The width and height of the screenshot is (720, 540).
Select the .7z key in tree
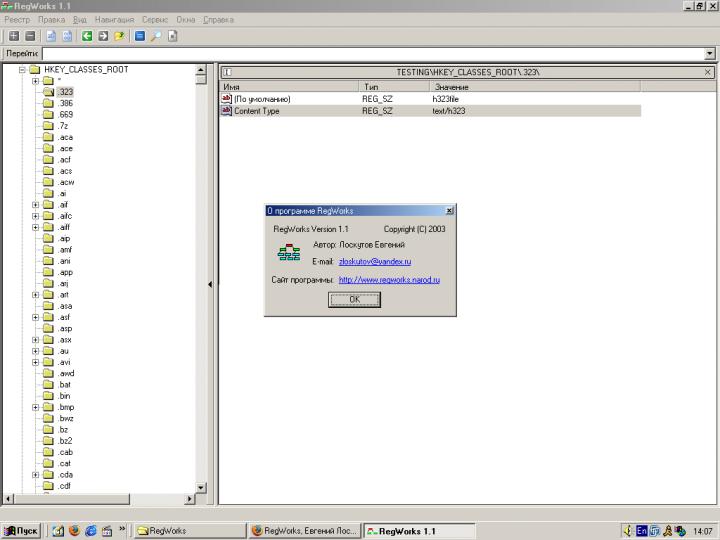[65, 126]
